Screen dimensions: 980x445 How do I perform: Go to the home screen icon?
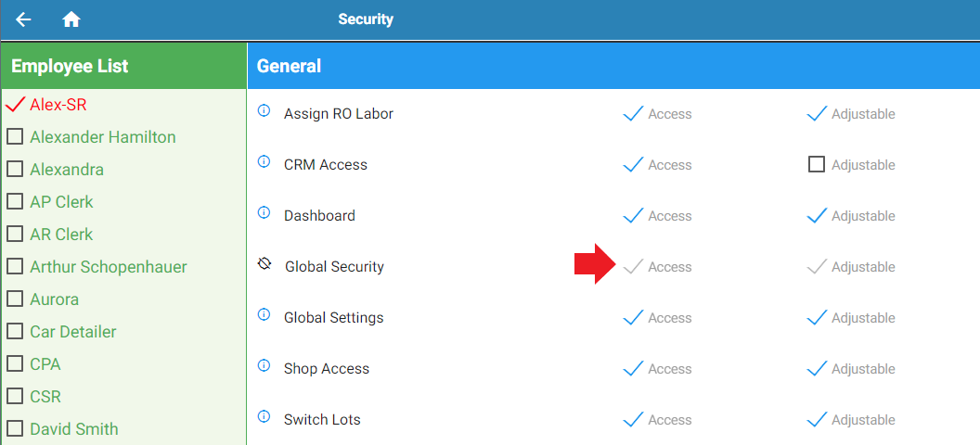point(71,20)
